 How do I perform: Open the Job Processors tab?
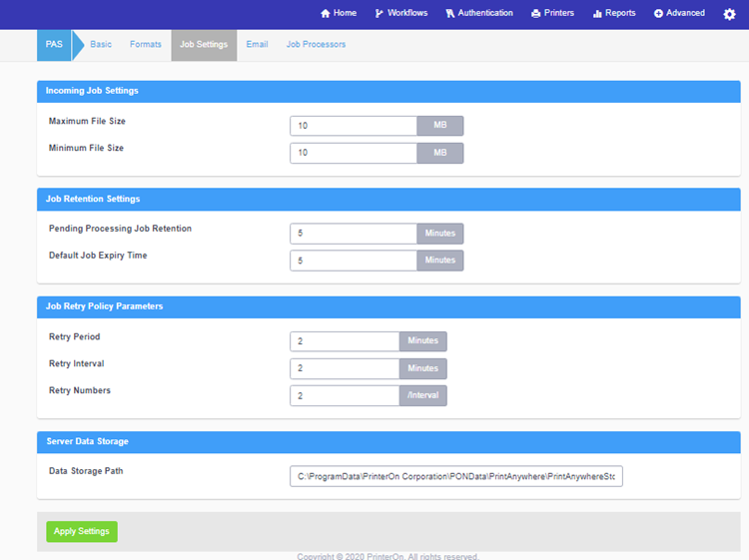[316, 45]
